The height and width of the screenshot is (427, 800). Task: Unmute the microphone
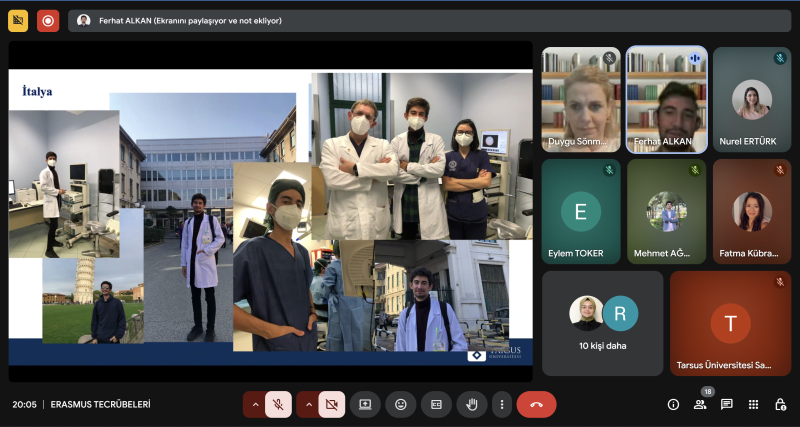[280, 404]
